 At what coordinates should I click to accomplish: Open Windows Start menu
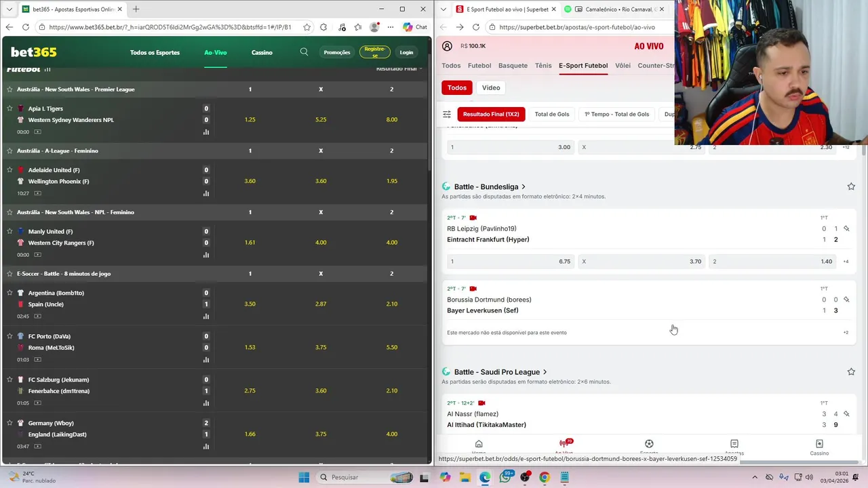pos(304,477)
